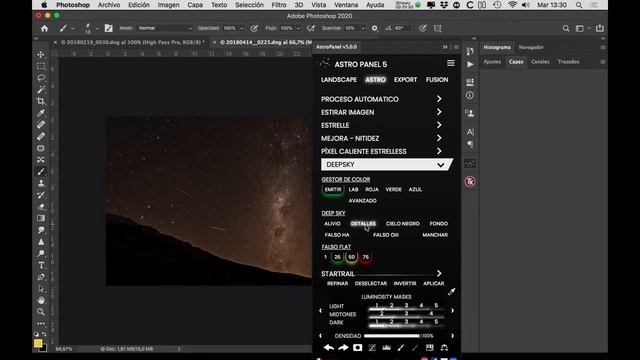Select the Move tool
Screen dimensions: 640x360
point(41,54)
